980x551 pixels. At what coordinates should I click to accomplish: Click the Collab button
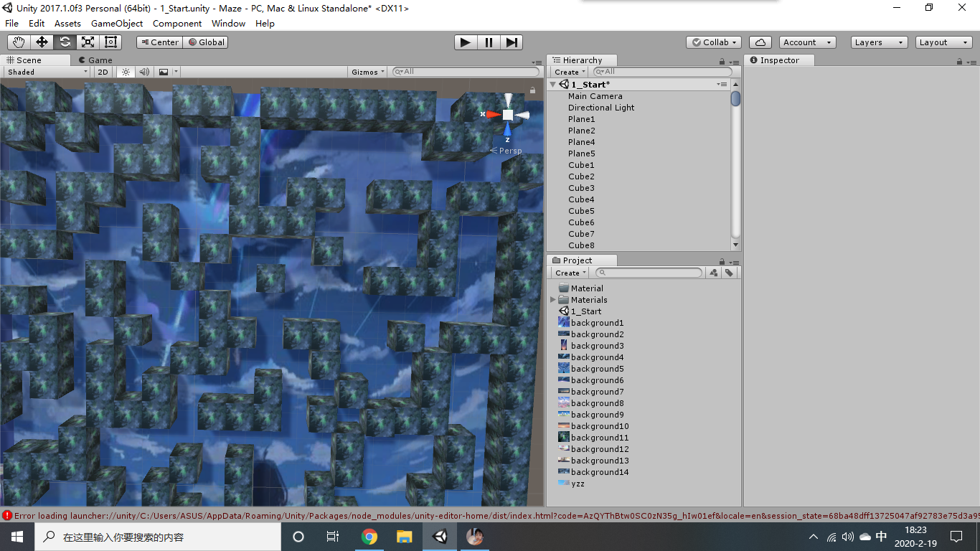coord(713,42)
